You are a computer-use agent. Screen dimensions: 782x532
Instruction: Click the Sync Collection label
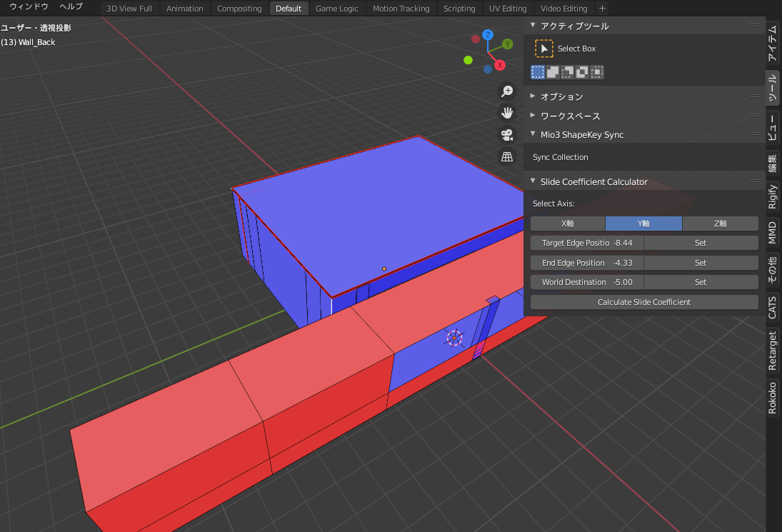click(x=560, y=157)
